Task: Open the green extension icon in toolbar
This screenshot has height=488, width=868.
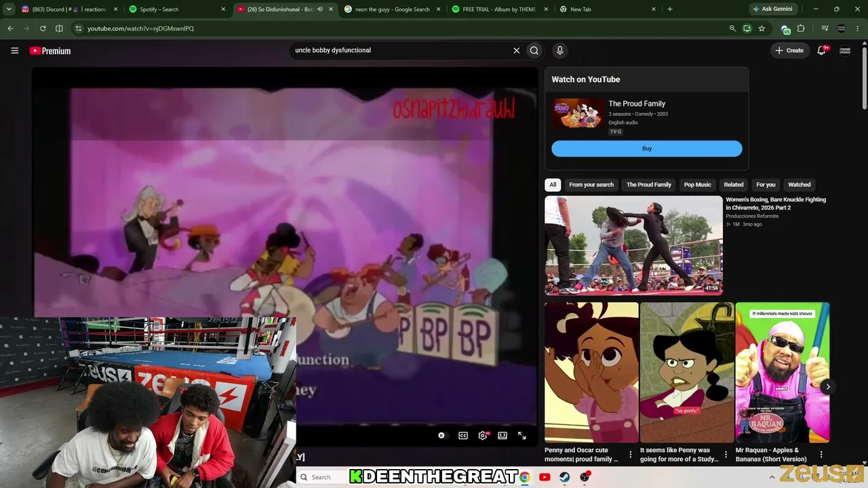Action: click(785, 29)
